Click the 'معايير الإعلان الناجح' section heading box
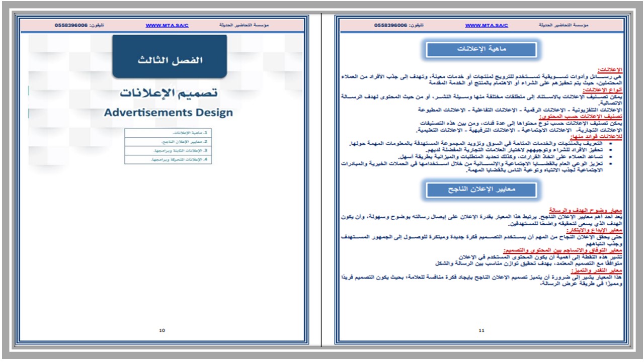644x362 pixels. 481,190
